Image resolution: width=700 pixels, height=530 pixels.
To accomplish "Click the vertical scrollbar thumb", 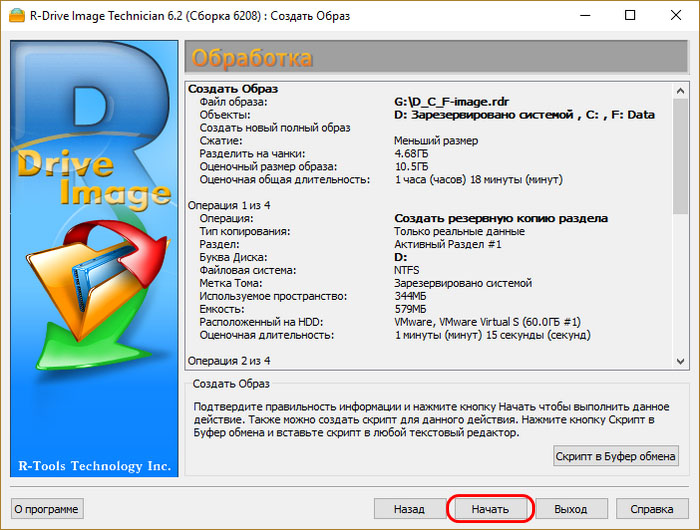I will (x=680, y=156).
